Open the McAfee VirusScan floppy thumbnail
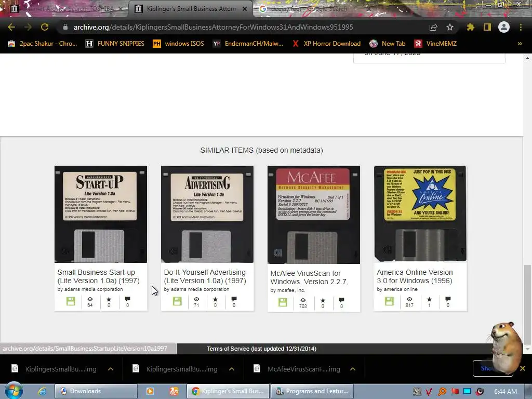Image resolution: width=532 pixels, height=399 pixels. coord(314,215)
